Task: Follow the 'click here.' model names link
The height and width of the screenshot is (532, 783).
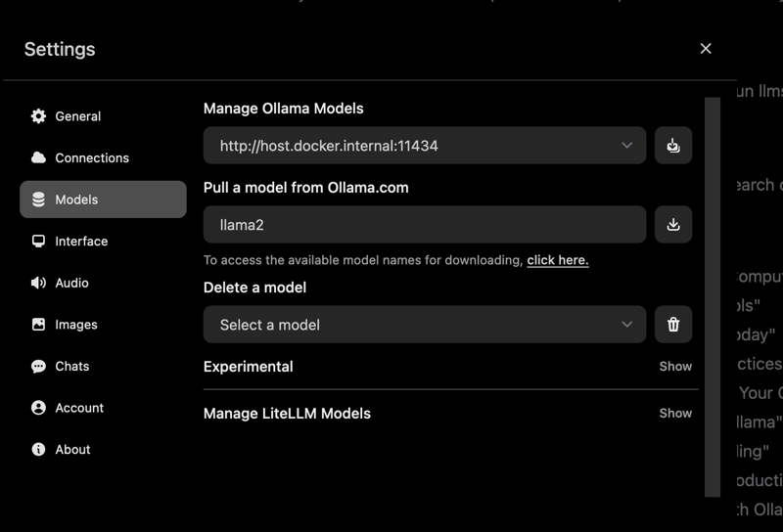Action: [558, 260]
